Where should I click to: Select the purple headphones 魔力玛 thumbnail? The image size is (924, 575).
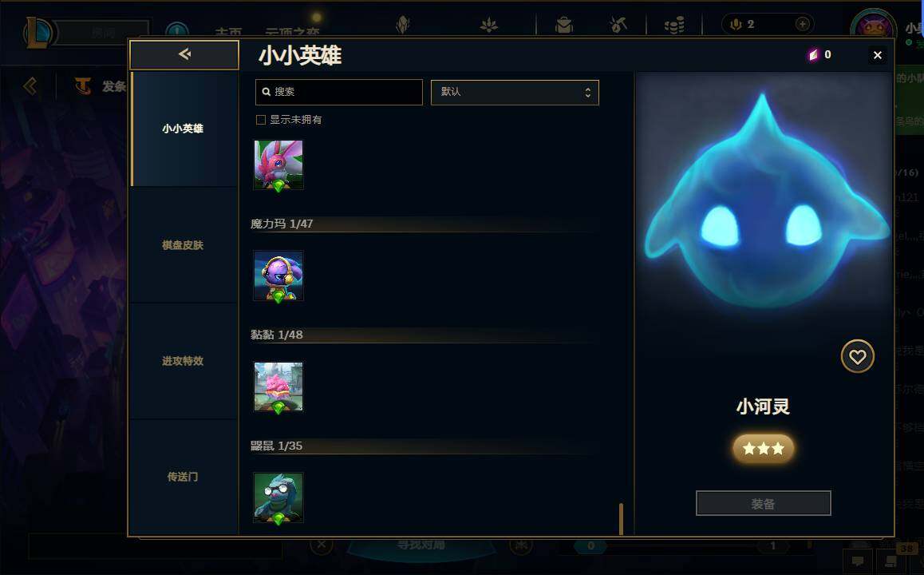(x=278, y=276)
